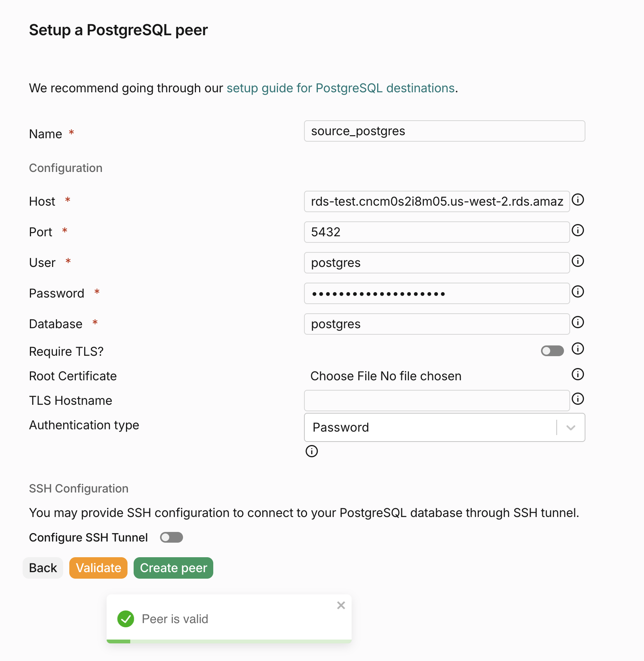Screen dimensions: 644x661
Task: Click the Root Certificate info icon
Action: tap(577, 375)
